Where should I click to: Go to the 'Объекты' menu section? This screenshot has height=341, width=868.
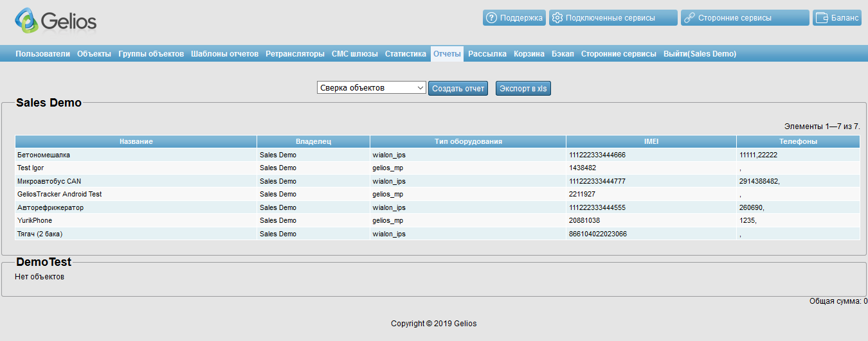pyautogui.click(x=94, y=54)
